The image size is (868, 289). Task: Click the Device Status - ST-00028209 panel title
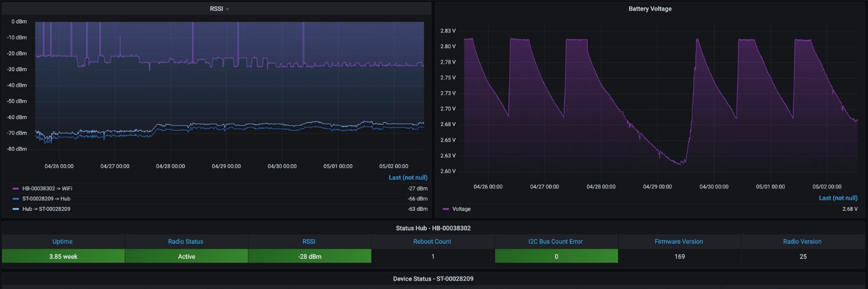point(433,279)
